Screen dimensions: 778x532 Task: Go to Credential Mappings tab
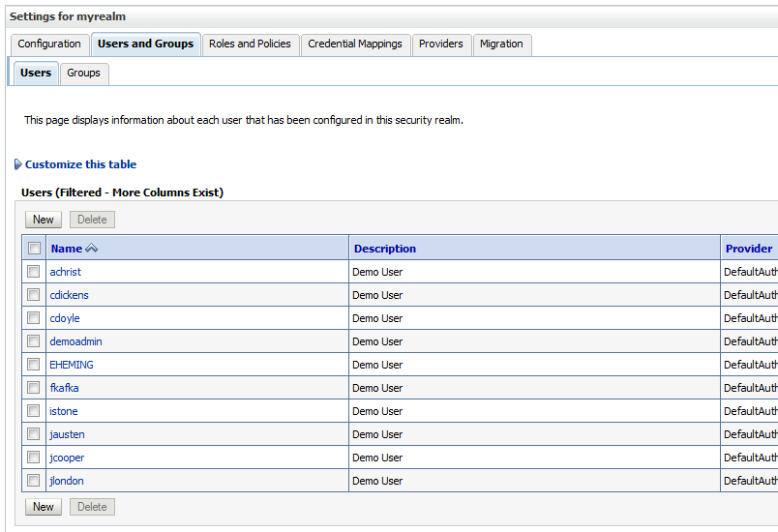click(355, 44)
